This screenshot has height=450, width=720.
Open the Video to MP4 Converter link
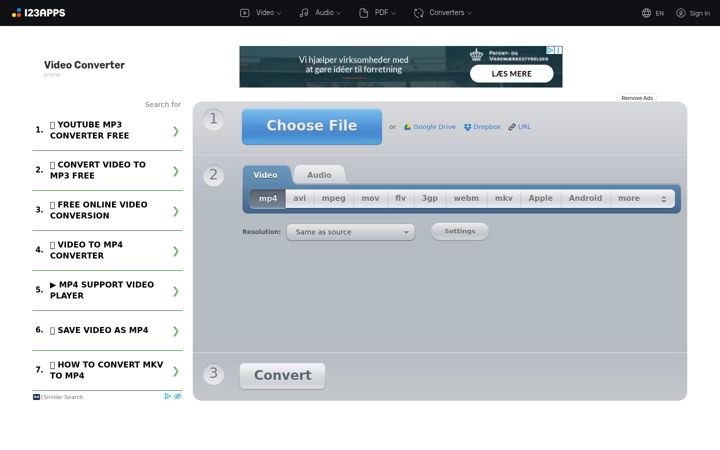point(107,250)
